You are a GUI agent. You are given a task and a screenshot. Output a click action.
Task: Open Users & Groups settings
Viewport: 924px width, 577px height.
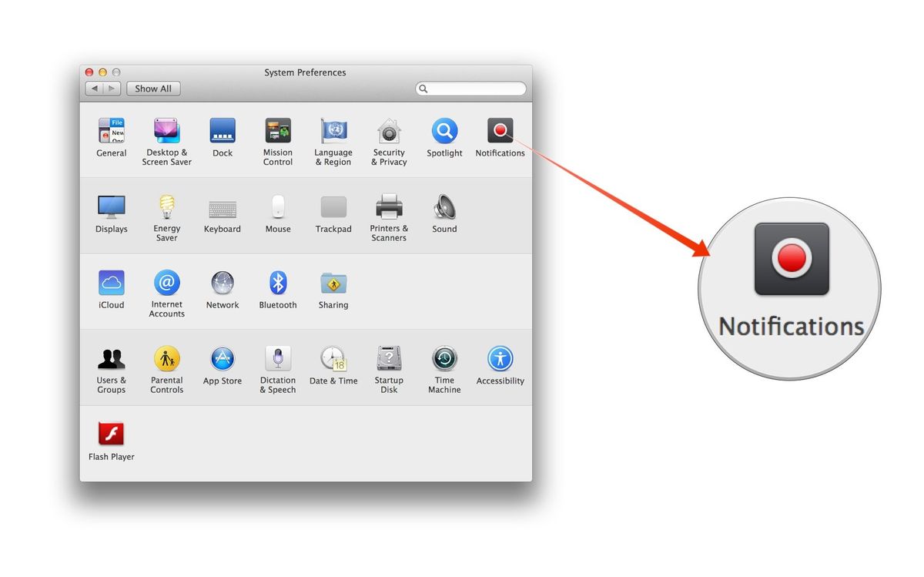click(x=112, y=357)
